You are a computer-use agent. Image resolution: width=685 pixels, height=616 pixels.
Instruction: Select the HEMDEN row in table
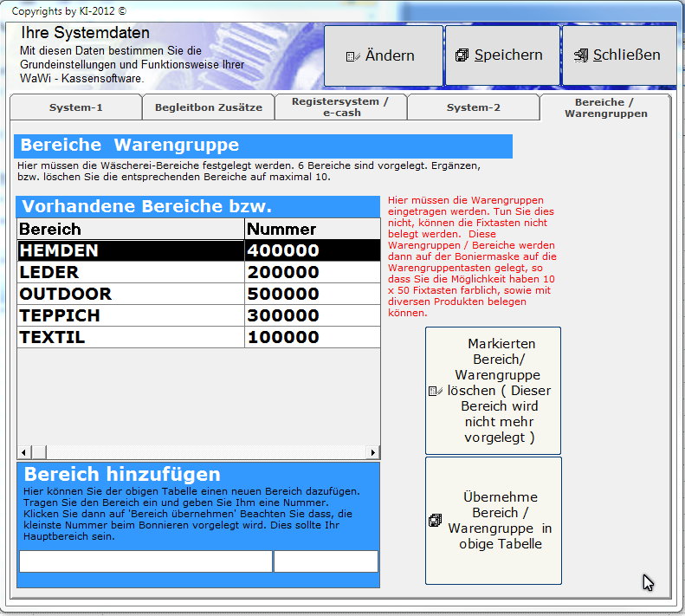click(x=199, y=250)
